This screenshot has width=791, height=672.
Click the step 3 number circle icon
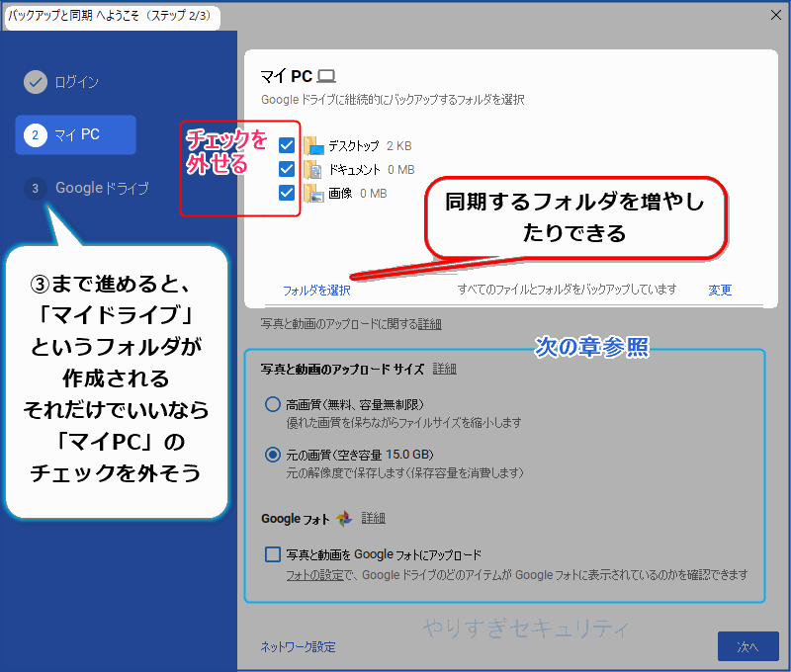pyautogui.click(x=35, y=189)
